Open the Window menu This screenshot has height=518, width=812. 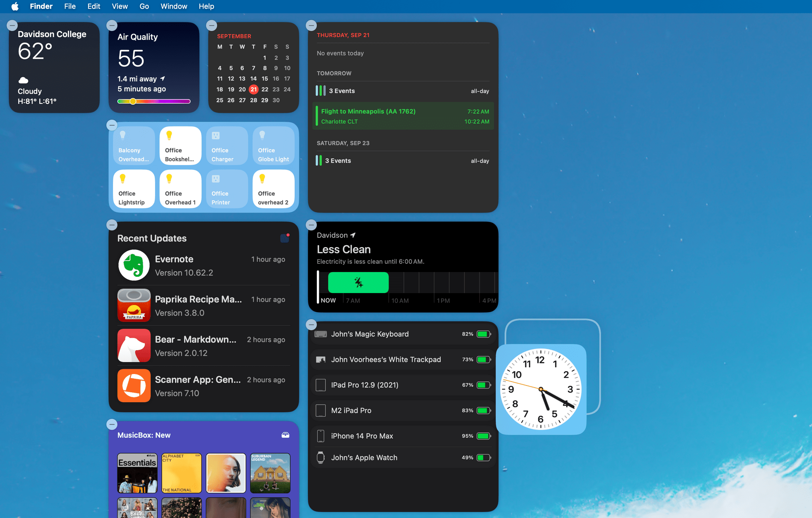point(174,6)
